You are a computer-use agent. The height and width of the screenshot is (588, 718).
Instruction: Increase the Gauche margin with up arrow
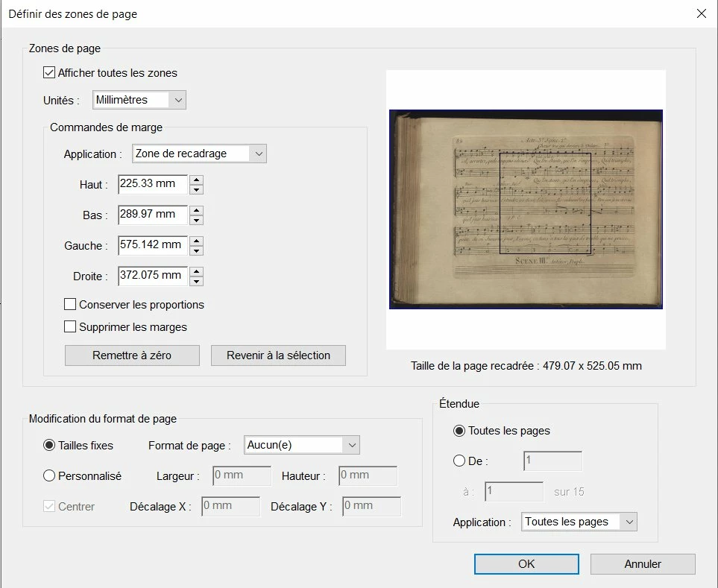[196, 241]
